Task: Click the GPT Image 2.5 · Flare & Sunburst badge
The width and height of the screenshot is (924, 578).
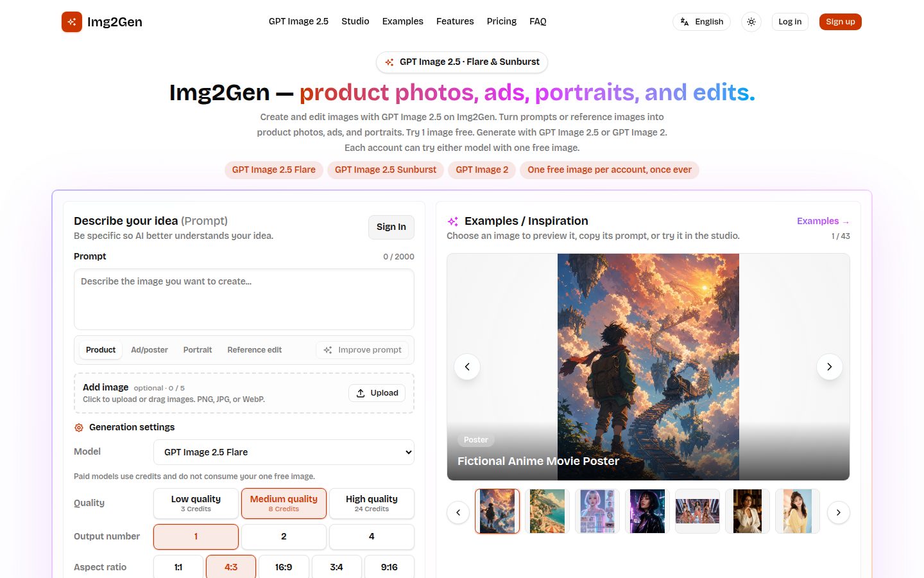Action: [x=462, y=62]
